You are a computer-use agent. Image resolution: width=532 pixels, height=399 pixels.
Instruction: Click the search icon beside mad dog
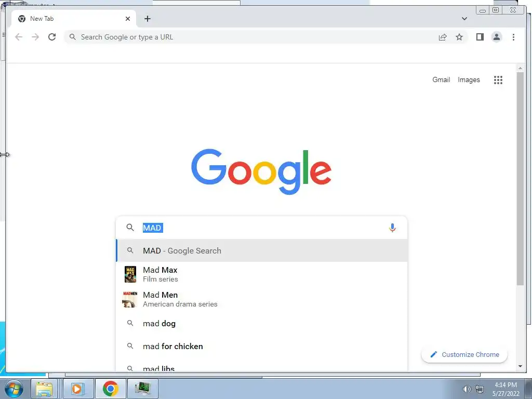pyautogui.click(x=130, y=323)
